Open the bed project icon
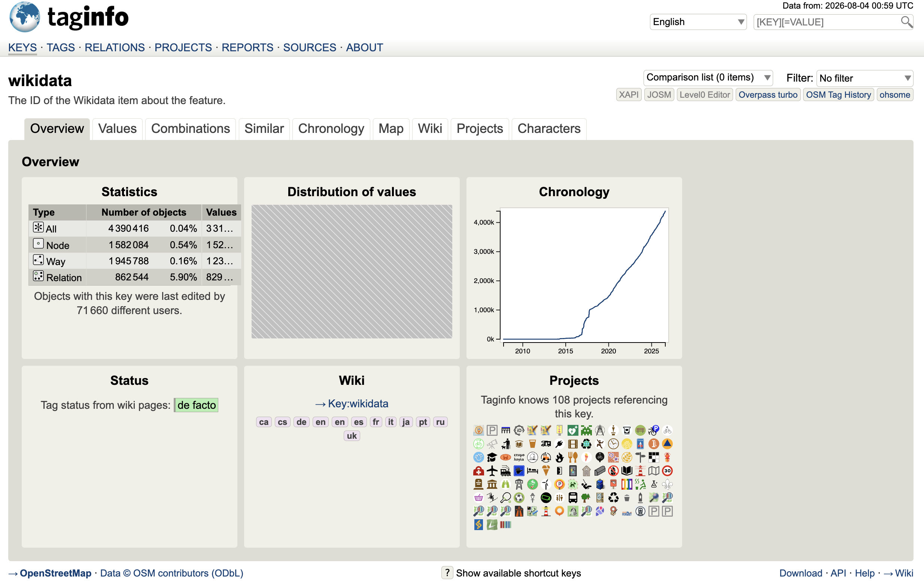Image resolution: width=924 pixels, height=581 pixels. (x=532, y=471)
